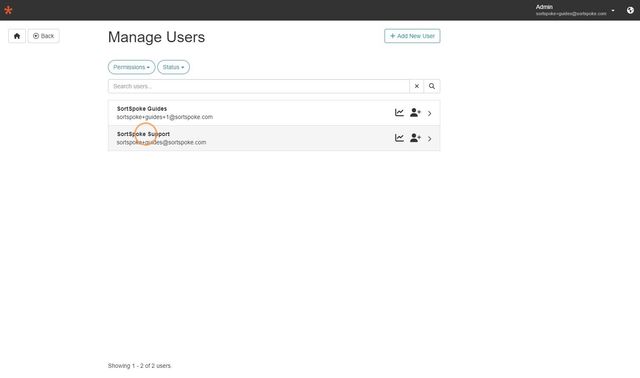Open the Status filter dropdown
The image size is (640, 378).
coord(173,67)
